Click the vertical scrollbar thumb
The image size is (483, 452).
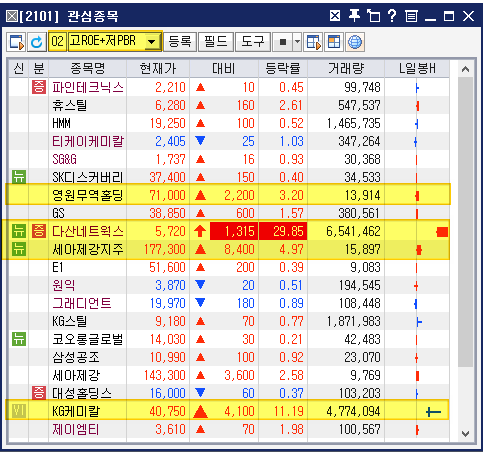(x=465, y=222)
